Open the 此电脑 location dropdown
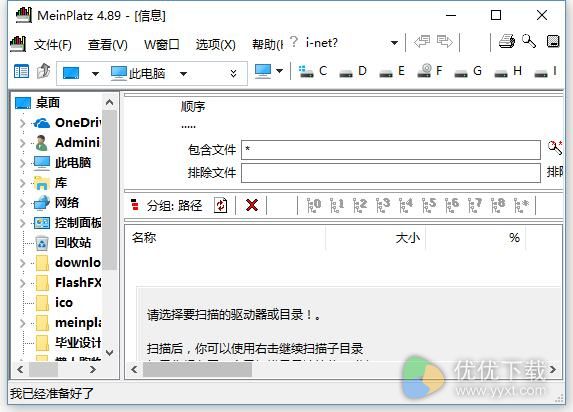Image resolution: width=573 pixels, height=412 pixels. click(183, 74)
